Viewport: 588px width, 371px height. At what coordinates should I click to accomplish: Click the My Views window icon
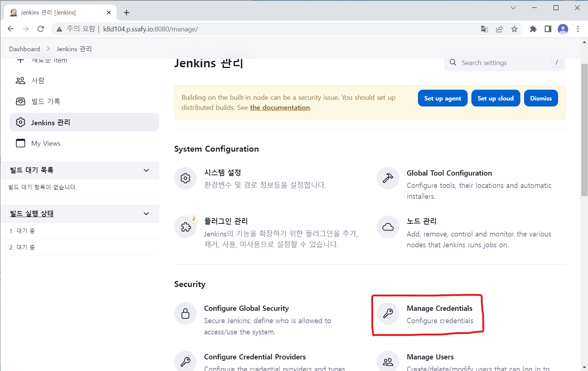[21, 143]
